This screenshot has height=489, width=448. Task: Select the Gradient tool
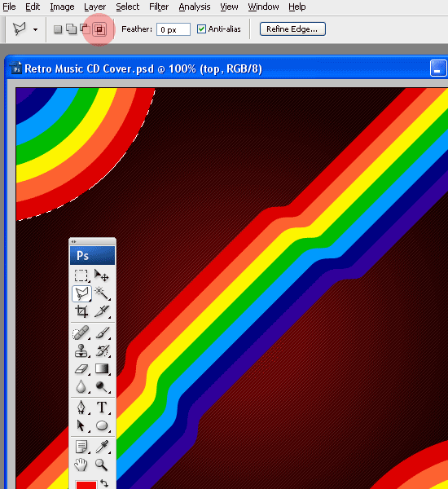(x=102, y=369)
